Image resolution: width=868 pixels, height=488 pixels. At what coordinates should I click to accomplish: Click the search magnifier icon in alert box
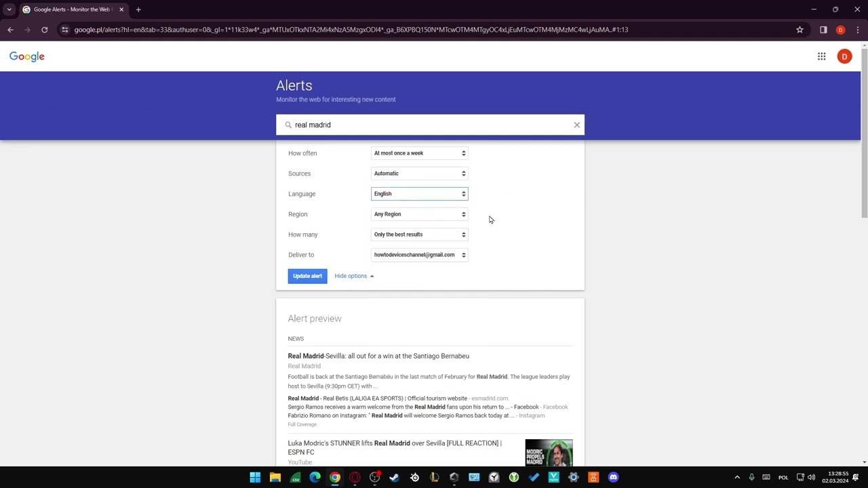point(288,125)
